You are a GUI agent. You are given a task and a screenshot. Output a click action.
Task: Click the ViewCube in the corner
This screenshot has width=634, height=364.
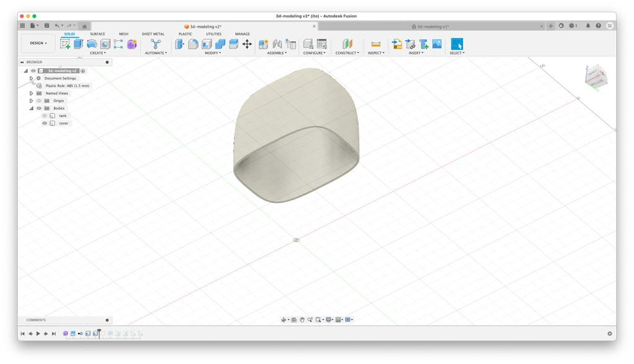coord(595,76)
